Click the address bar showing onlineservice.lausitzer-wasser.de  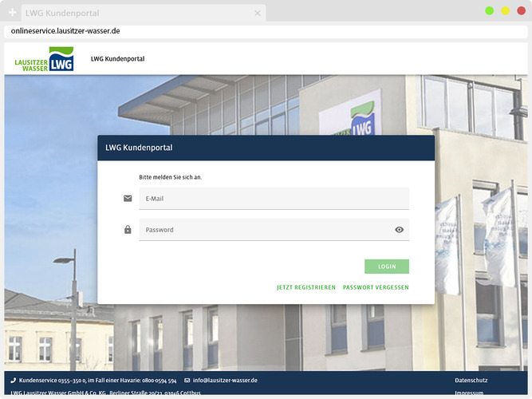239,31
